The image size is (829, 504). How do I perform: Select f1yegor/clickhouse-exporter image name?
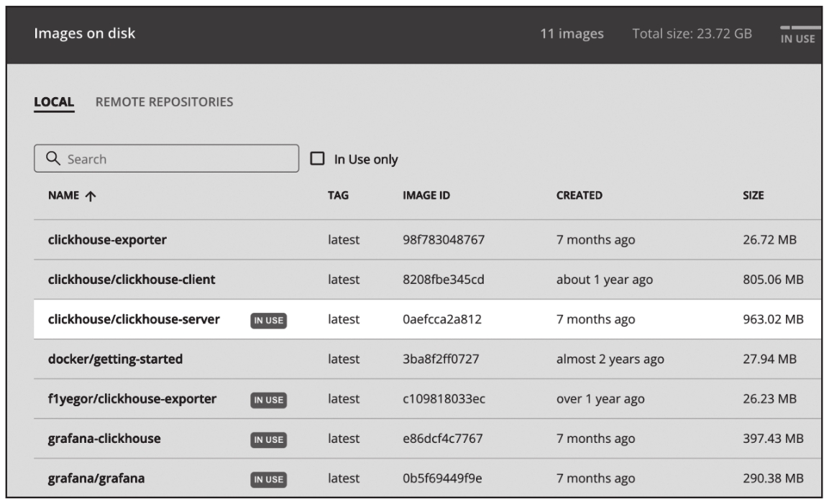click(132, 398)
